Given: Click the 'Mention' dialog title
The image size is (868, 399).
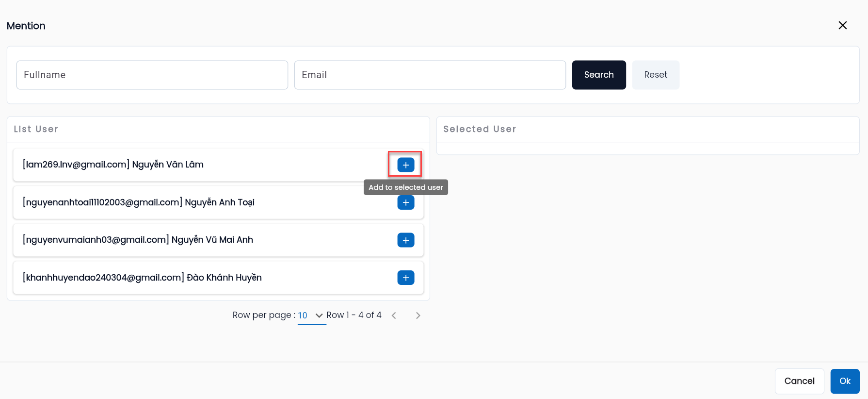Looking at the screenshot, I should (x=26, y=26).
